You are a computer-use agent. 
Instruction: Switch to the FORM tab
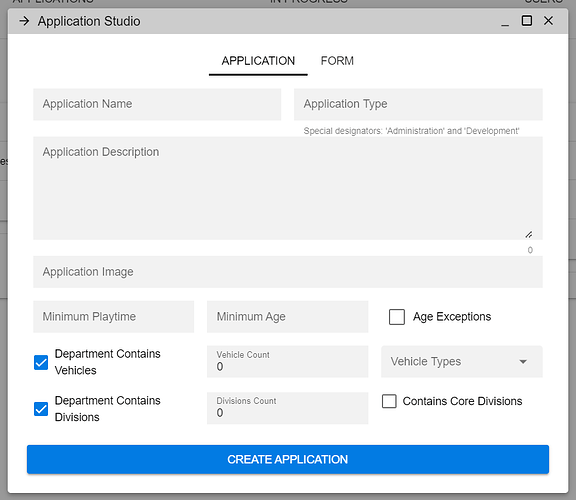[x=337, y=61]
